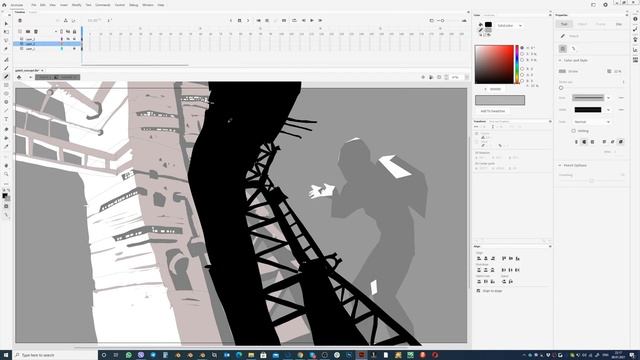Toggle lock on the top layer

74,39
